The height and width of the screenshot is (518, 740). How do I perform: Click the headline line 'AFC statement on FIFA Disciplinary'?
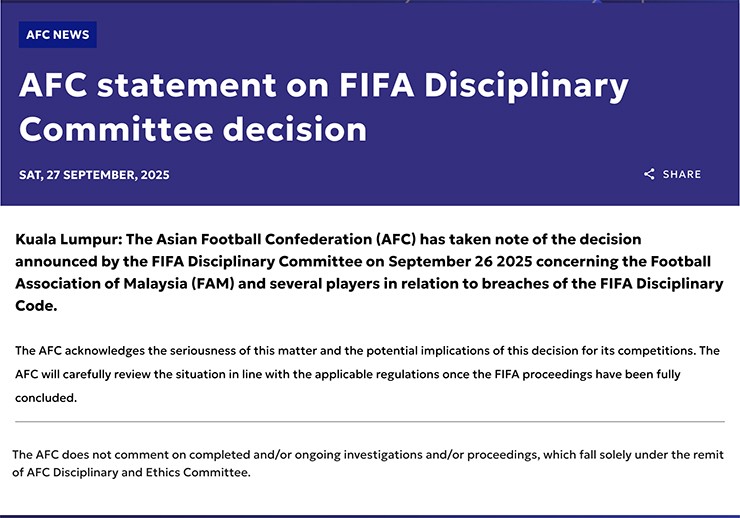(324, 86)
